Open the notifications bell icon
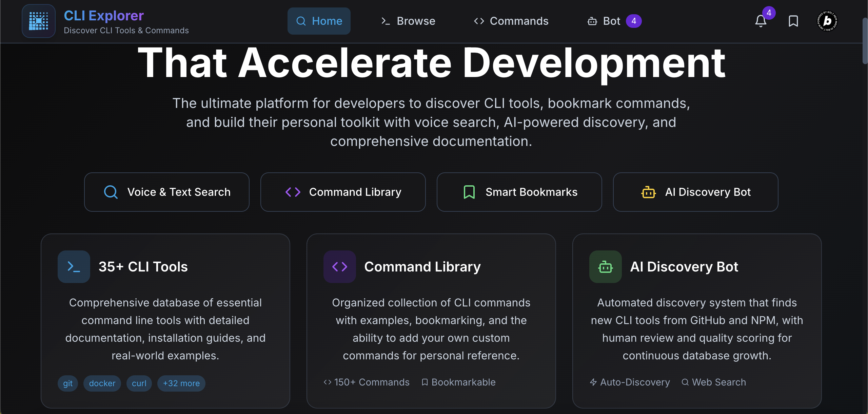The image size is (868, 414). pyautogui.click(x=761, y=21)
